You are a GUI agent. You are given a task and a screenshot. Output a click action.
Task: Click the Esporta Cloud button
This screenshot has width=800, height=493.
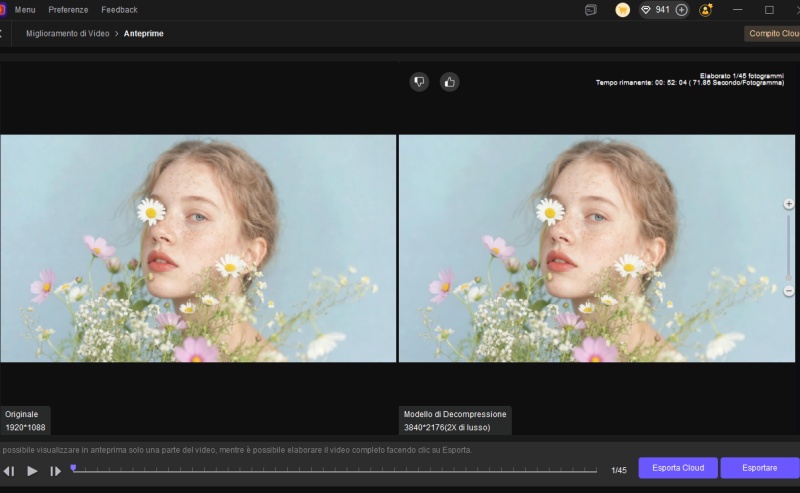click(678, 468)
